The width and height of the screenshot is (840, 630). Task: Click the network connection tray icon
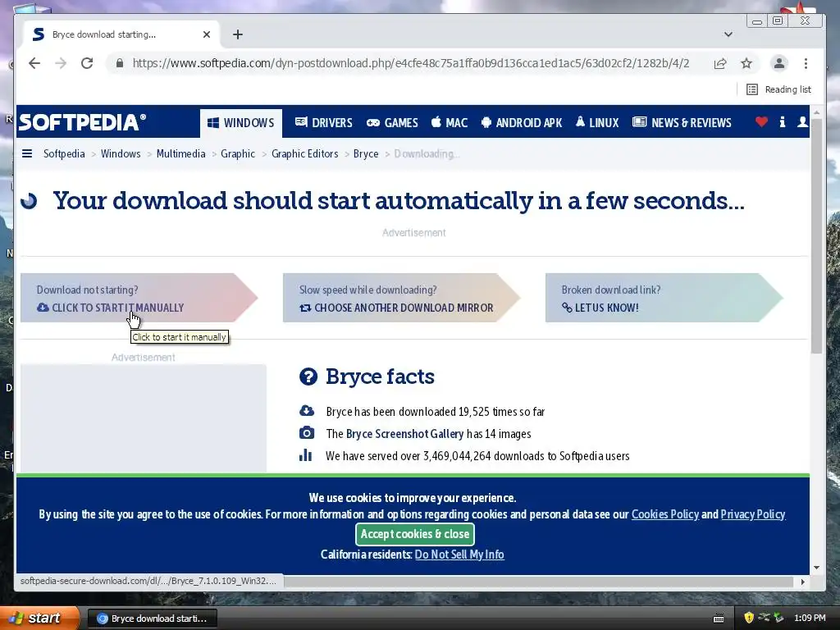pos(764,619)
